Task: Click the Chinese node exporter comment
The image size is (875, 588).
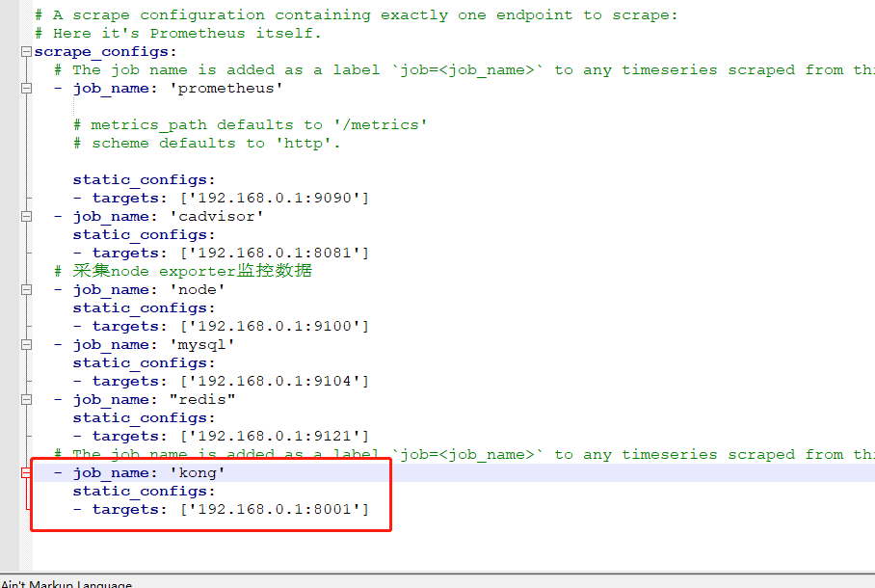Action: coord(183,271)
